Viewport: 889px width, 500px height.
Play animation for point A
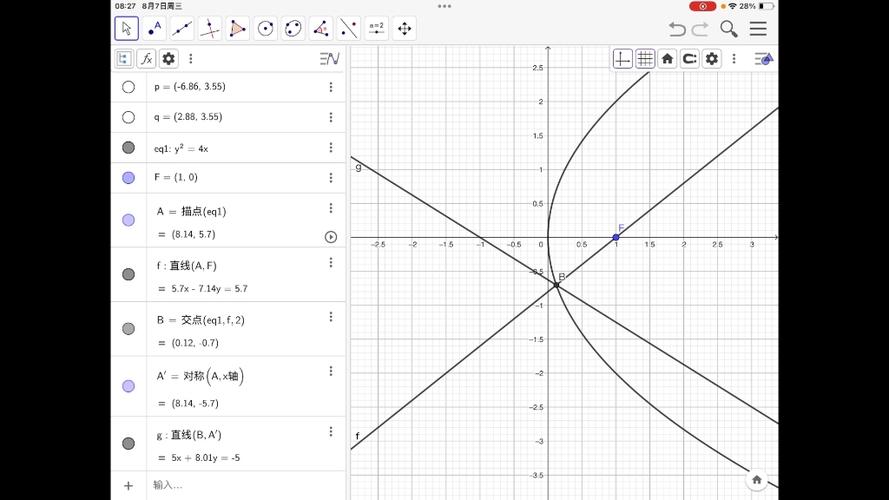(331, 237)
